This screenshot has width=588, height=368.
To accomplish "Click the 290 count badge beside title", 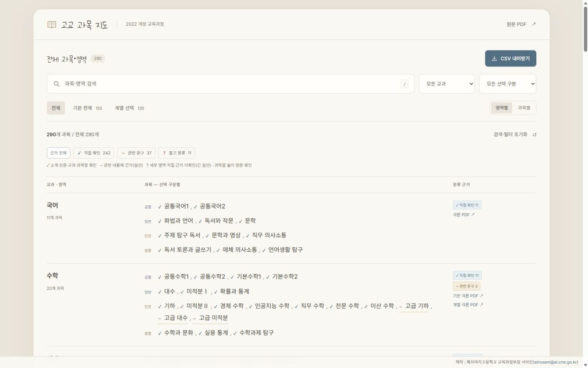I will [x=98, y=58].
